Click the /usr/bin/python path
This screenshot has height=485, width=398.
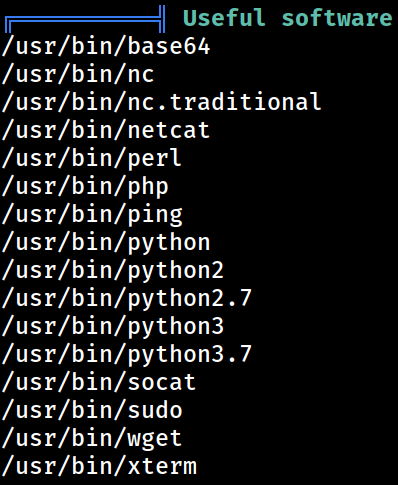pyautogui.click(x=106, y=243)
